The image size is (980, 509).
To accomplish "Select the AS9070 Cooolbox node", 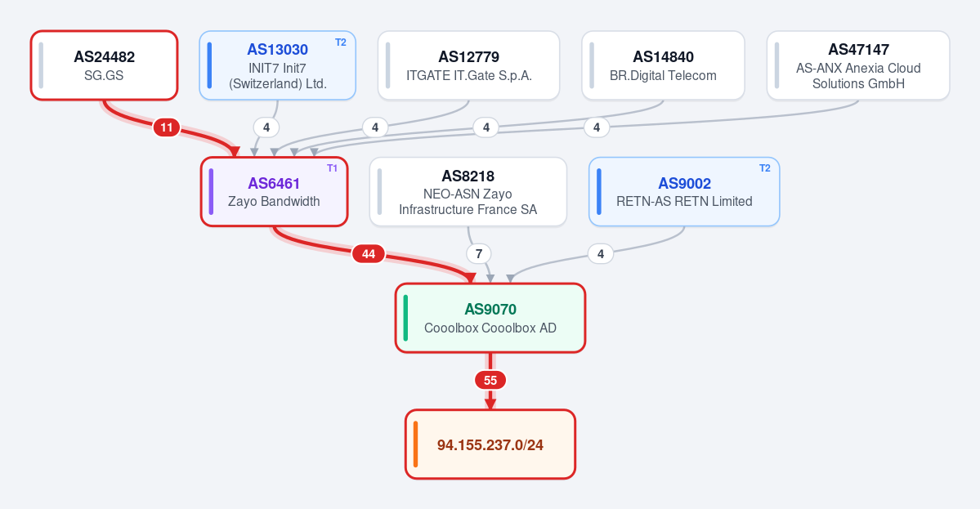I will (490, 318).
